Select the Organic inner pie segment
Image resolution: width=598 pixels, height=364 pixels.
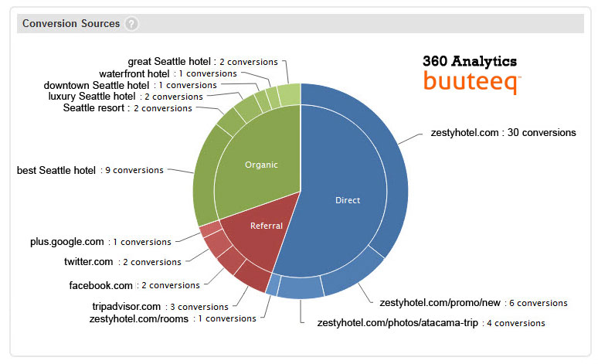(260, 165)
